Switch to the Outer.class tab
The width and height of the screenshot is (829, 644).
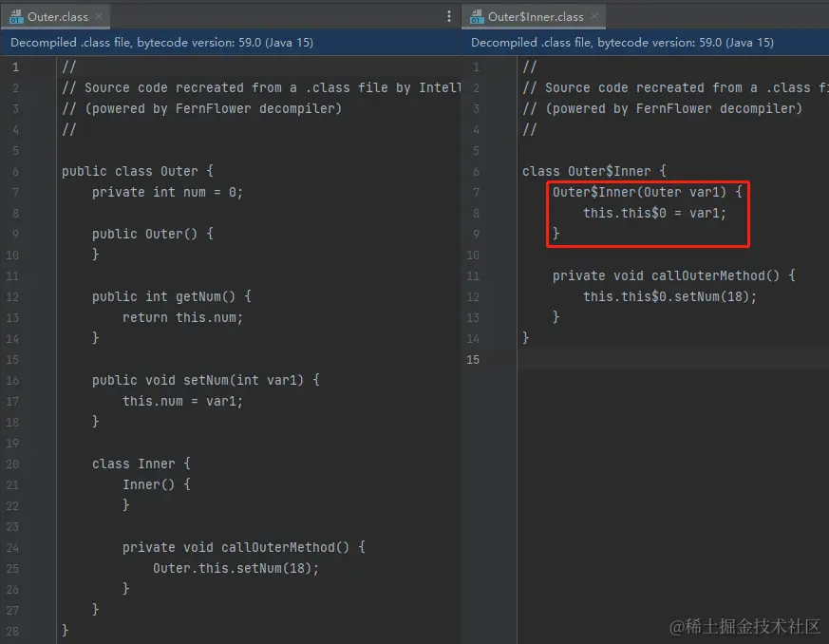click(57, 17)
